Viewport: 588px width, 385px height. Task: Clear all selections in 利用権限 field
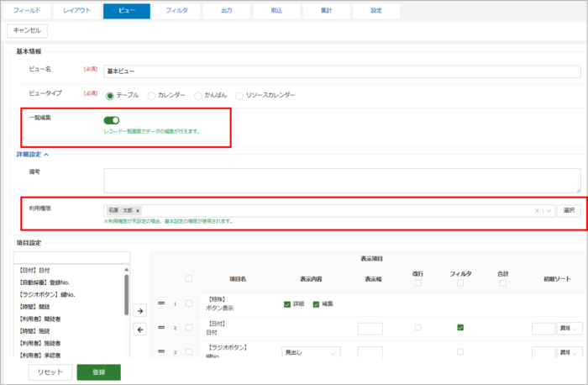click(537, 211)
